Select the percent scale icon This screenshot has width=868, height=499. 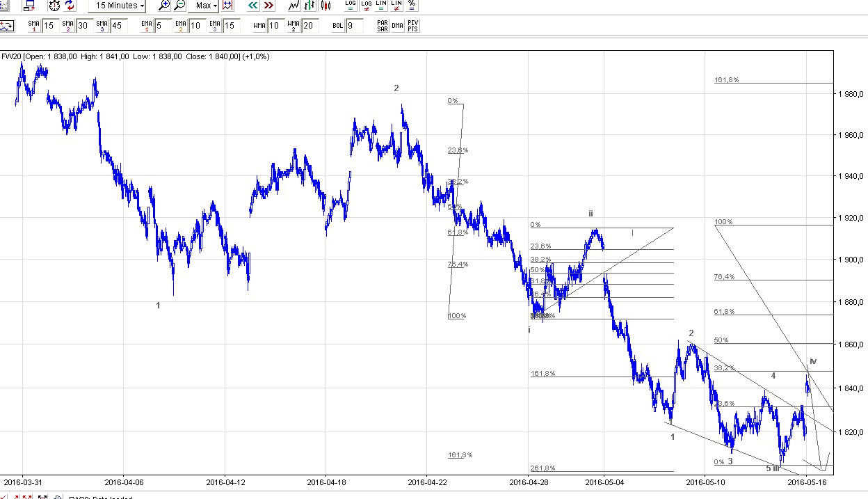click(x=412, y=6)
